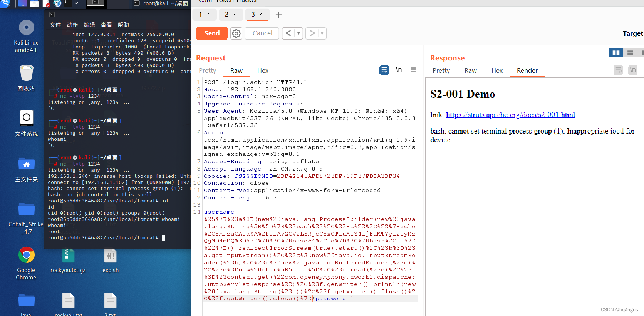
Task: Launch the web browser from the panel
Action: (57, 3)
